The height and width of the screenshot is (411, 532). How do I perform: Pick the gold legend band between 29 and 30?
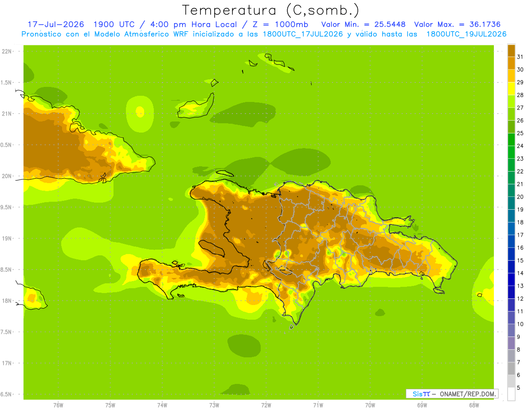point(511,76)
